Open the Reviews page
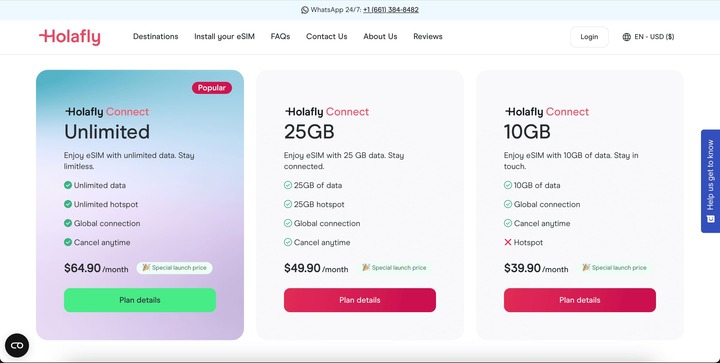 (x=428, y=36)
